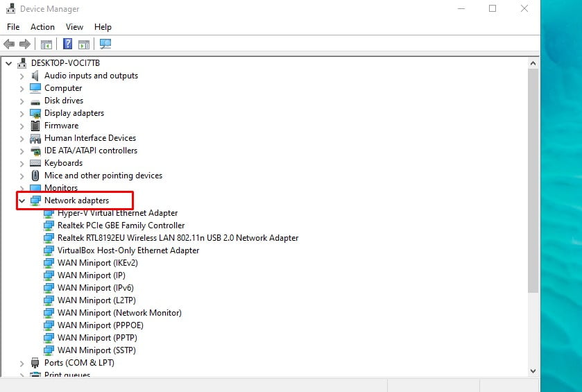Viewport: 582px width, 392px height.
Task: Select Realtek RTL8192EU Wireless LAN adapter
Action: click(178, 238)
